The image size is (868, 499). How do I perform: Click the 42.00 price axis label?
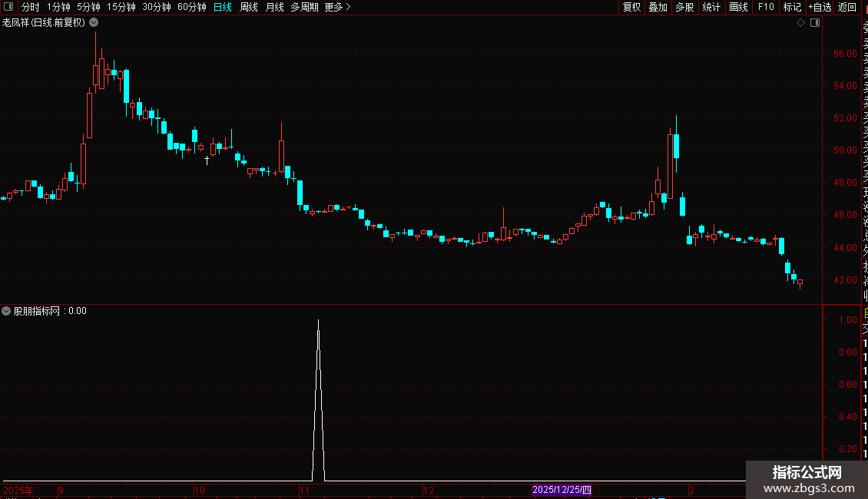tap(845, 280)
